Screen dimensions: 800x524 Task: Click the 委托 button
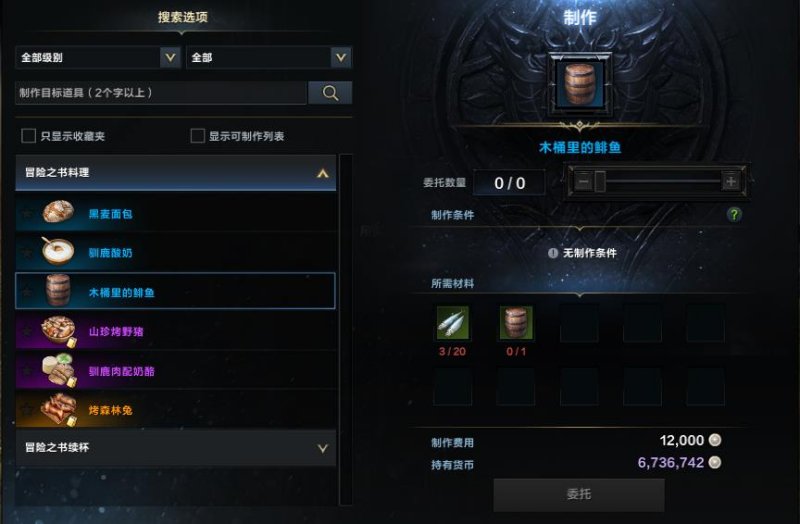click(x=579, y=494)
